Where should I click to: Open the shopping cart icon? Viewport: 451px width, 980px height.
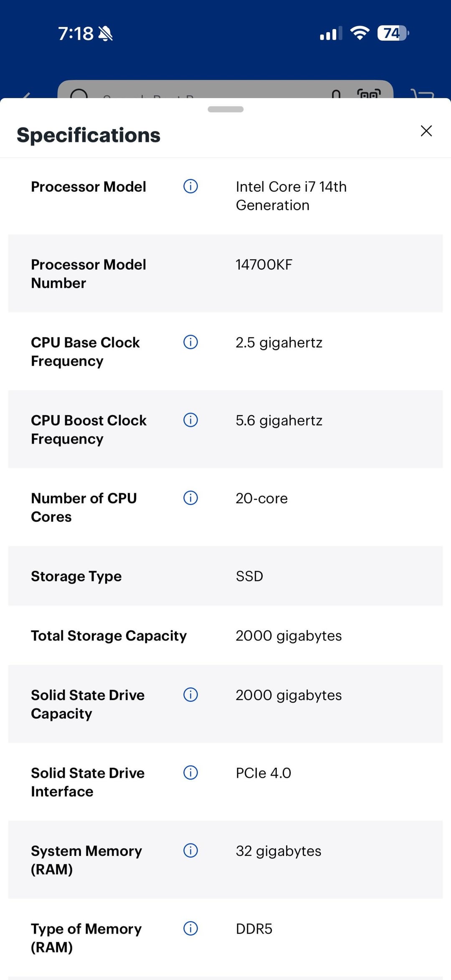(x=423, y=94)
